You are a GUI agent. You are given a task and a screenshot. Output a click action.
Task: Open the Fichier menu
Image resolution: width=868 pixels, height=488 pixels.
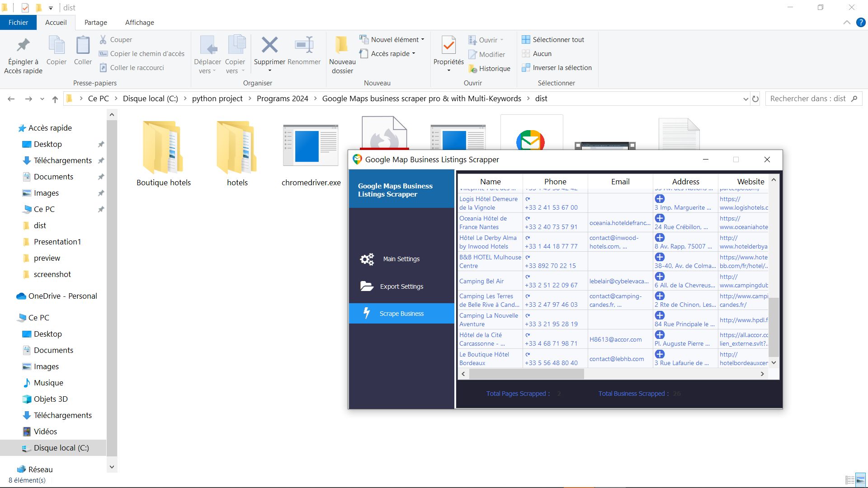coord(18,23)
